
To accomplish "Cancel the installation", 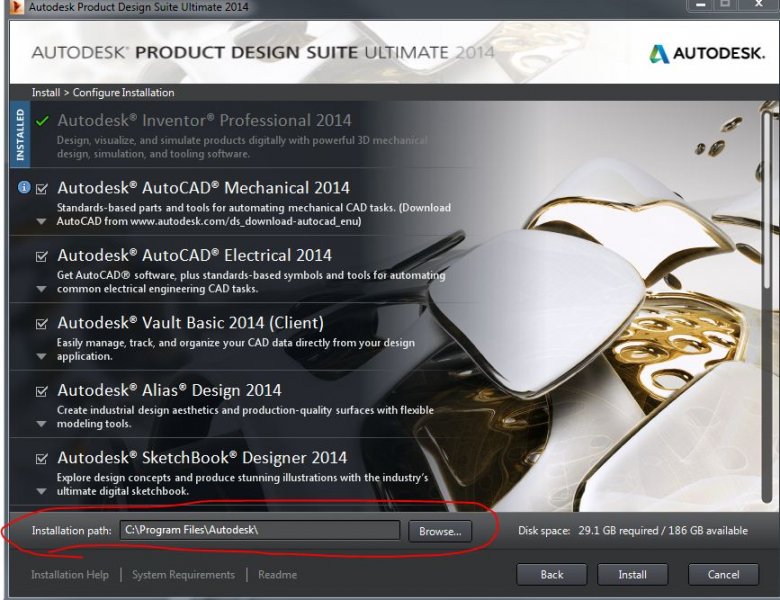I will pyautogui.click(x=723, y=575).
